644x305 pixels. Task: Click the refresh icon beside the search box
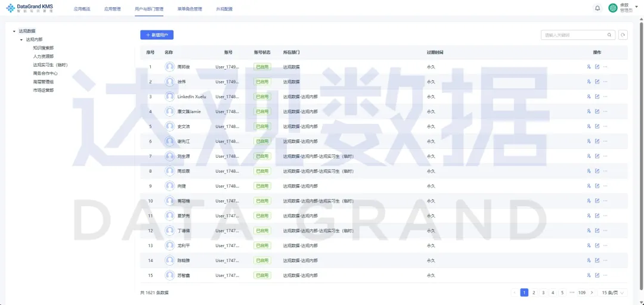click(x=623, y=35)
